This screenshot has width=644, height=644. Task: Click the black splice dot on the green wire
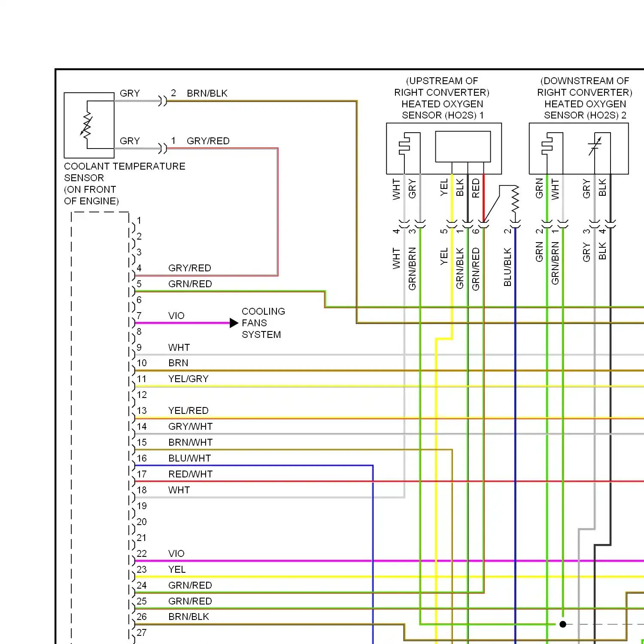pos(563,624)
